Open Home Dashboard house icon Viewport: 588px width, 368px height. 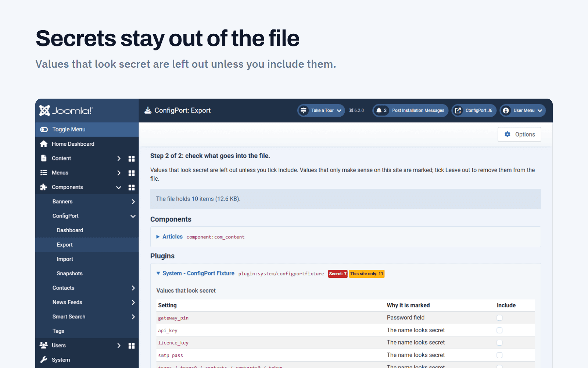click(x=44, y=144)
